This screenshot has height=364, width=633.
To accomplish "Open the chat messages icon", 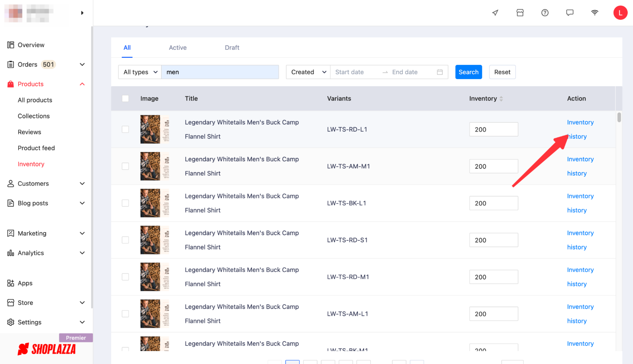I will point(570,13).
